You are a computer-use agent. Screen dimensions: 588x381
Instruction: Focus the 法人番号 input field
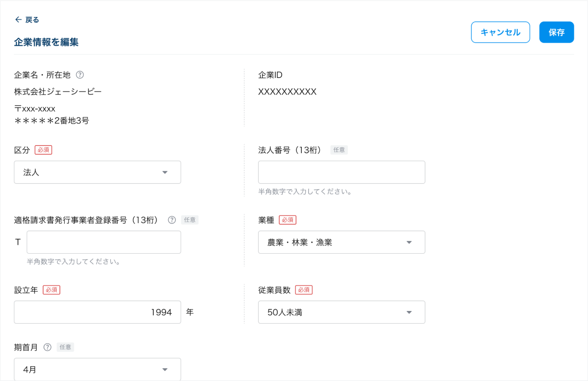342,172
